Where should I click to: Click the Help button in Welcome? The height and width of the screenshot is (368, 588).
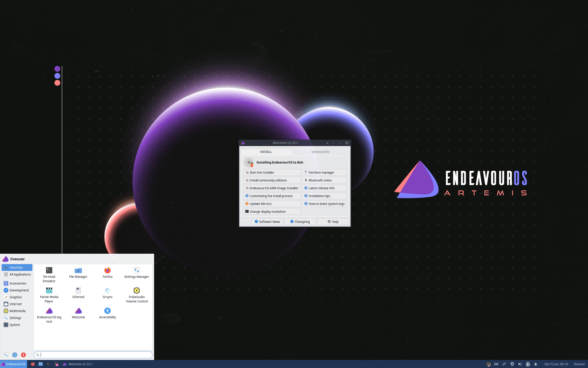tap(333, 221)
